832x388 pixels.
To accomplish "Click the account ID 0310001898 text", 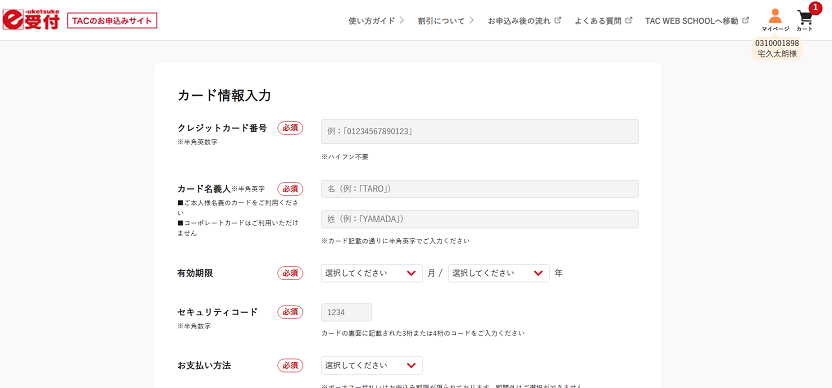I will coord(777,43).
